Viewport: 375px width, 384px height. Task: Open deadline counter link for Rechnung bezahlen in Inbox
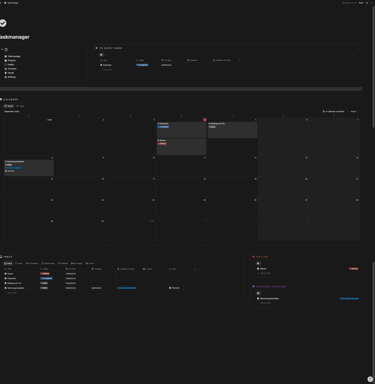(x=126, y=288)
